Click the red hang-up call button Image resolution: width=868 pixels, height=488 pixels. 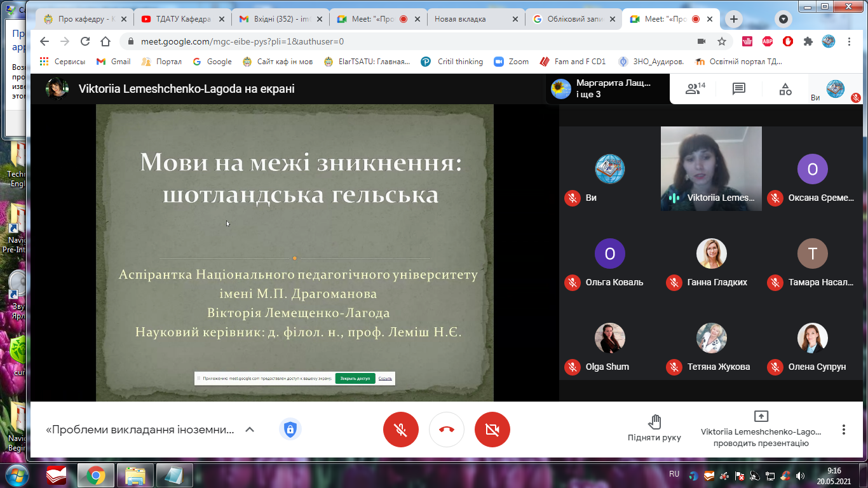[x=447, y=430]
